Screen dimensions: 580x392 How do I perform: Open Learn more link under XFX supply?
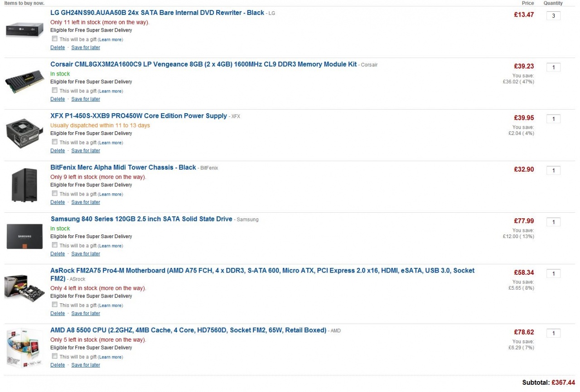pyautogui.click(x=111, y=143)
